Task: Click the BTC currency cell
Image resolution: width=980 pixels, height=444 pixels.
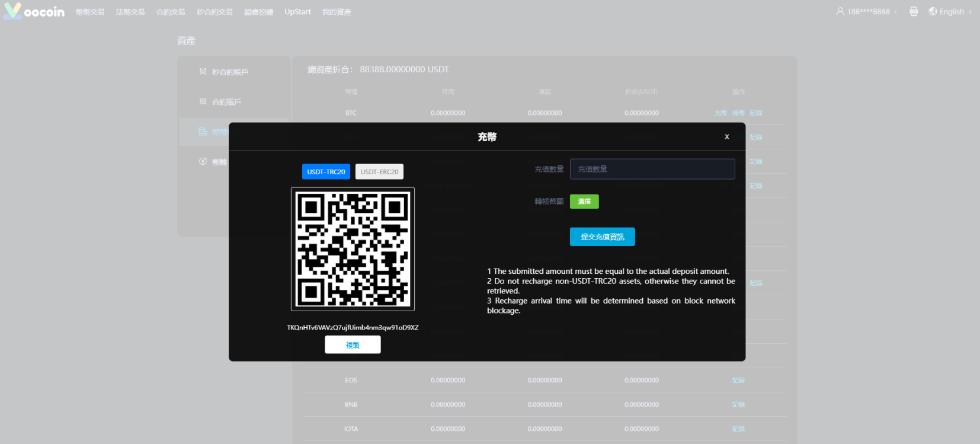Action: (x=351, y=113)
